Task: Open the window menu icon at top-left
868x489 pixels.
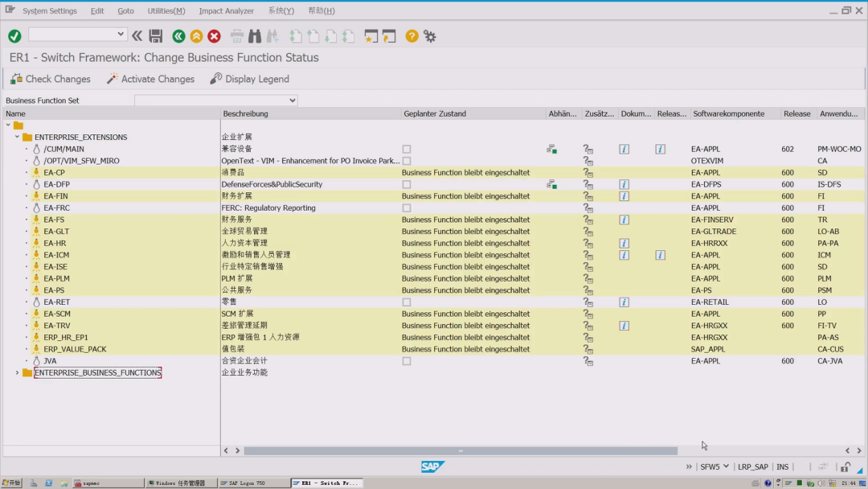Action: [x=10, y=10]
